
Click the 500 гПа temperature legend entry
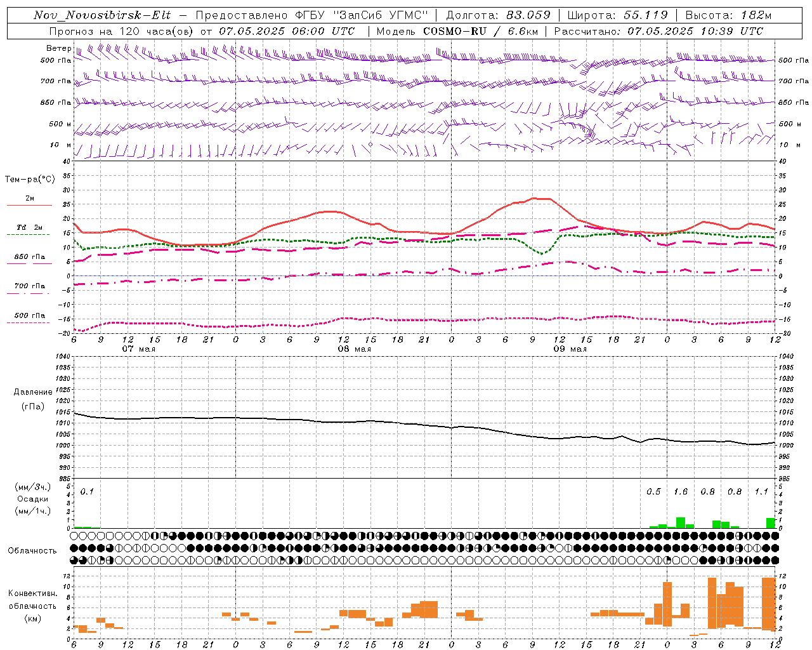coord(30,315)
